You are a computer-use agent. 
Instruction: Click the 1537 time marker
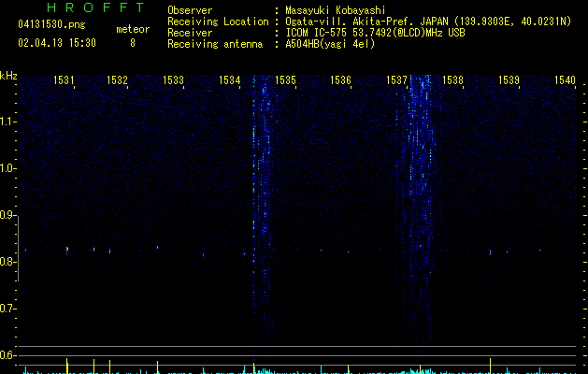(396, 80)
